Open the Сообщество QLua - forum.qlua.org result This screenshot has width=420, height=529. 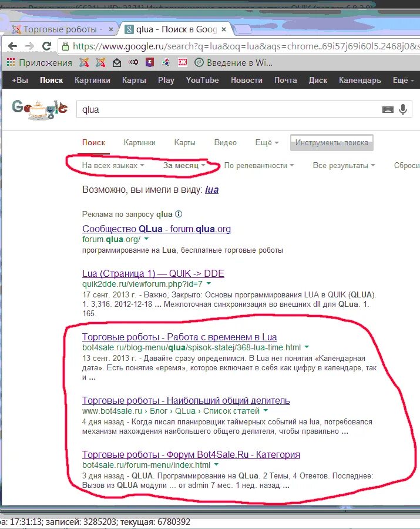156,229
